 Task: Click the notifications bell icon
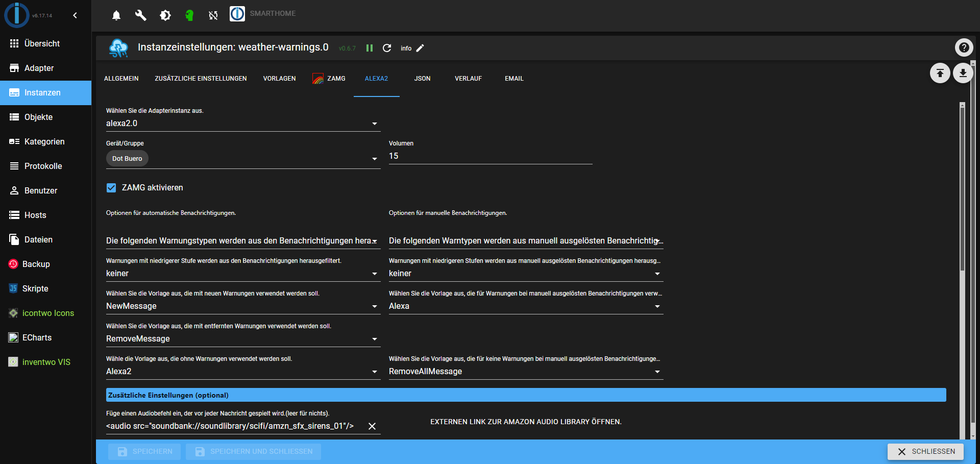coord(116,15)
